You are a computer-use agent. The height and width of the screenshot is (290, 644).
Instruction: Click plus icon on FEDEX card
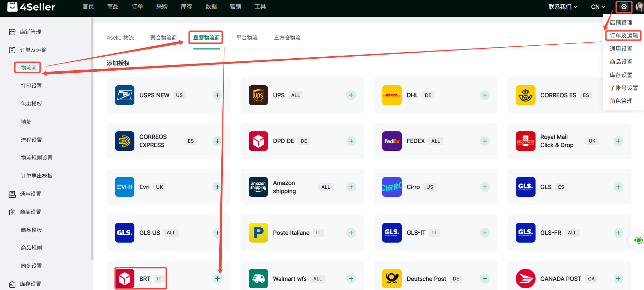485,141
